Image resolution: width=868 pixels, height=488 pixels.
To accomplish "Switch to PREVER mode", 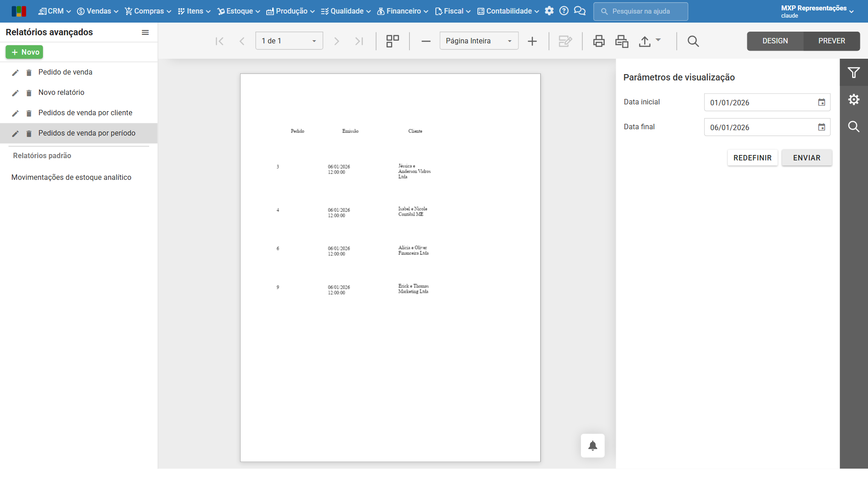I will coord(831,41).
